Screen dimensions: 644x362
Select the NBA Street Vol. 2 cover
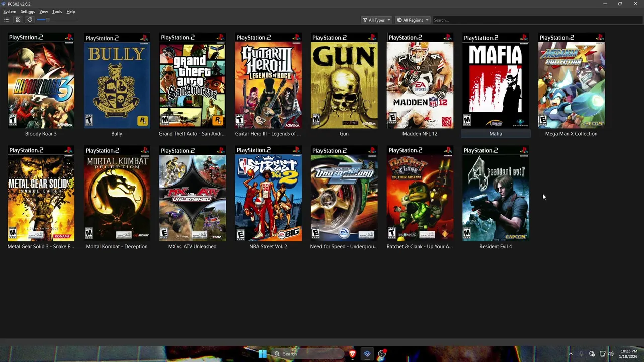(x=268, y=194)
